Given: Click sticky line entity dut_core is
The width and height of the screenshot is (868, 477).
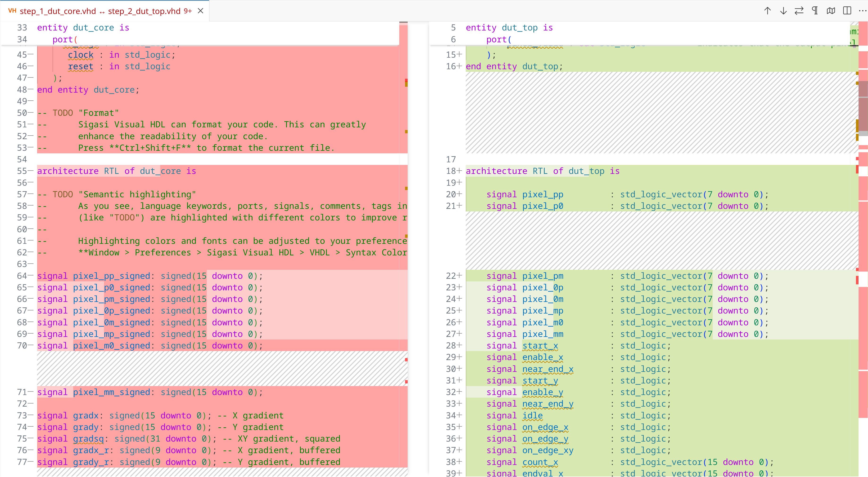Looking at the screenshot, I should tap(83, 28).
